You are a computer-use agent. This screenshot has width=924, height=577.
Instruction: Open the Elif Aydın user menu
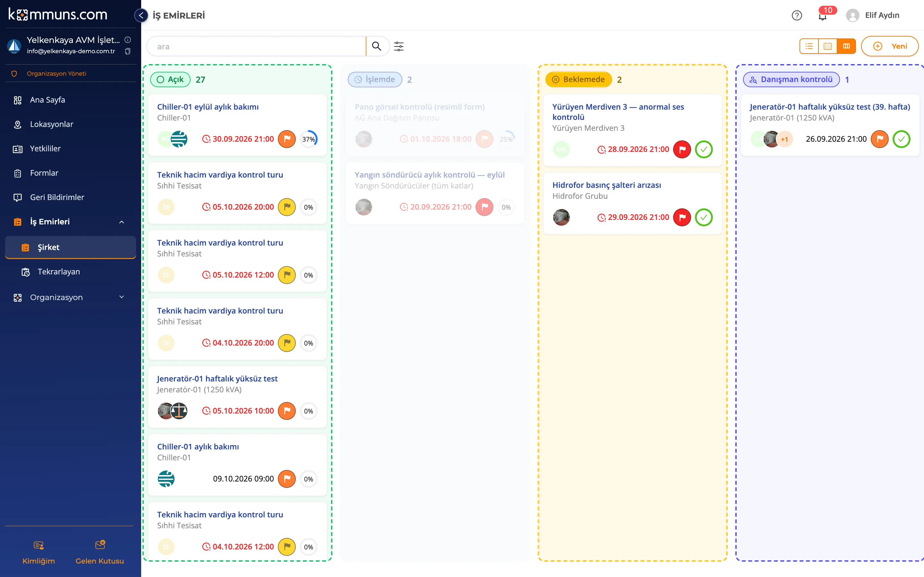click(873, 15)
